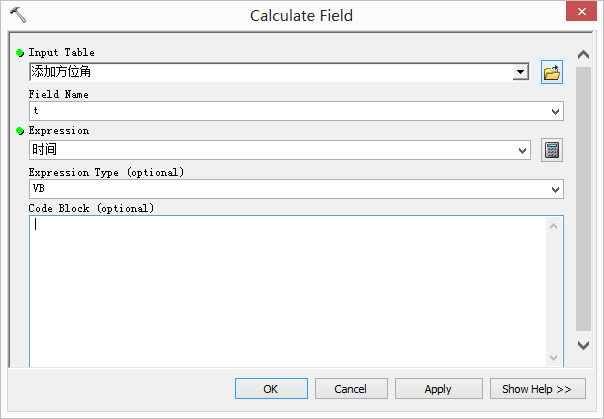Open the field calculator icon beside Expression
The image size is (604, 419).
[x=552, y=150]
